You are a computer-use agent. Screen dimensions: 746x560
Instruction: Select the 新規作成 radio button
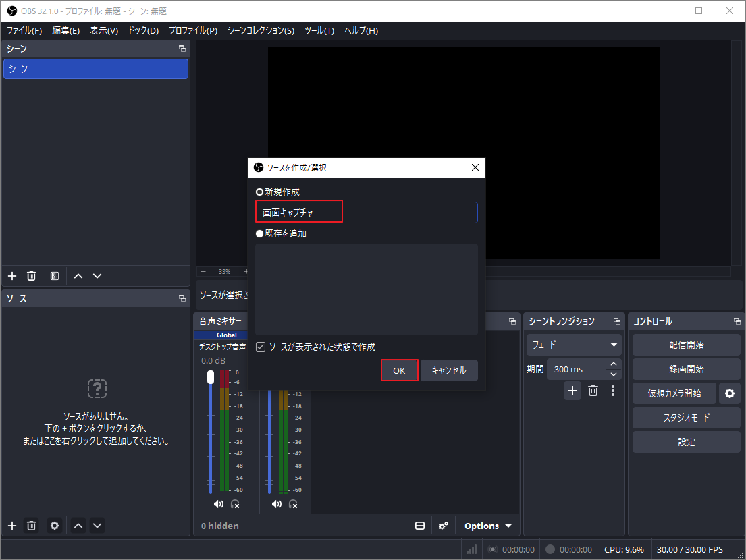259,192
